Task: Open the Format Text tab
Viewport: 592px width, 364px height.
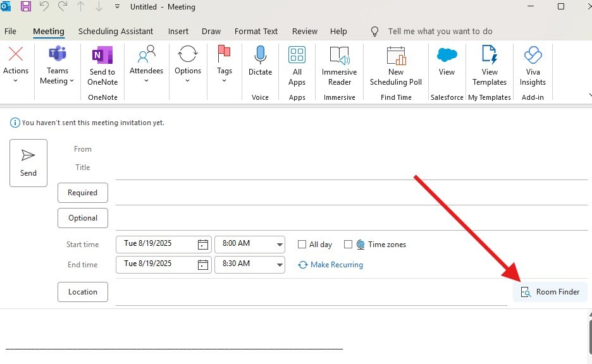Action: click(256, 31)
